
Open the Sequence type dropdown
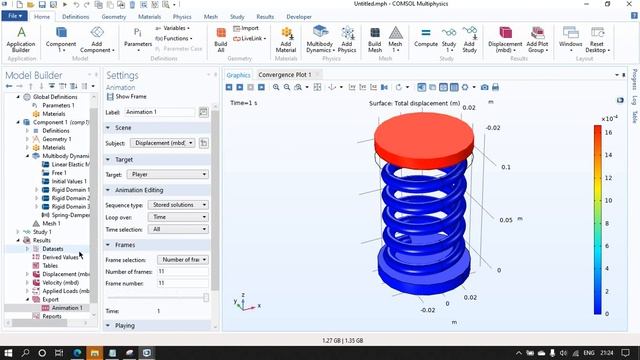click(x=178, y=205)
